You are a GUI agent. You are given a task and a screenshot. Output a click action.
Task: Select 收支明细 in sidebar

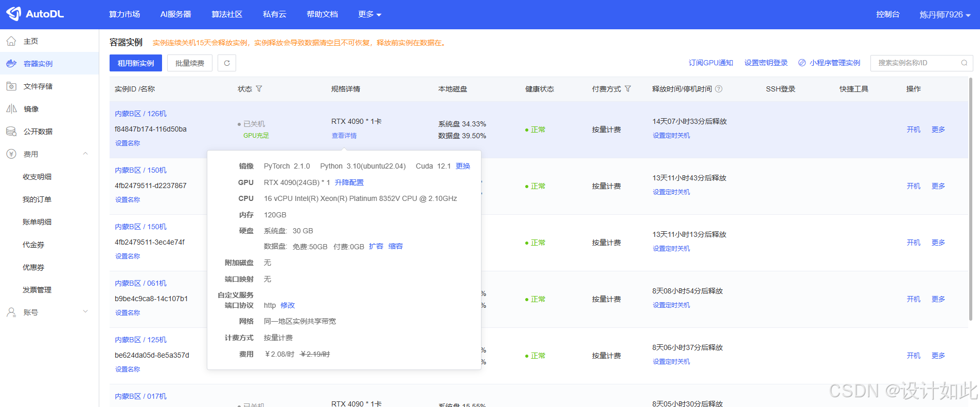pos(37,177)
